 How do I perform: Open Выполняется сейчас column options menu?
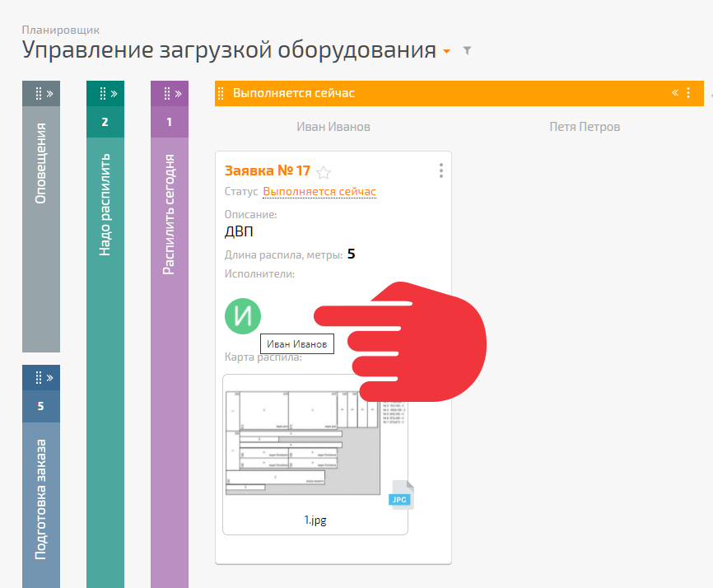[x=688, y=93]
